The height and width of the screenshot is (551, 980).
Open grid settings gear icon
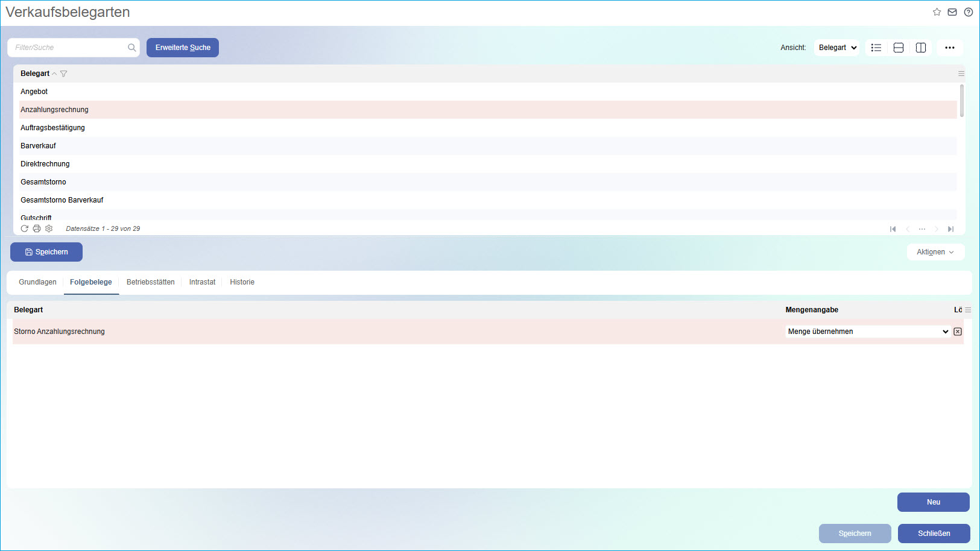point(49,228)
